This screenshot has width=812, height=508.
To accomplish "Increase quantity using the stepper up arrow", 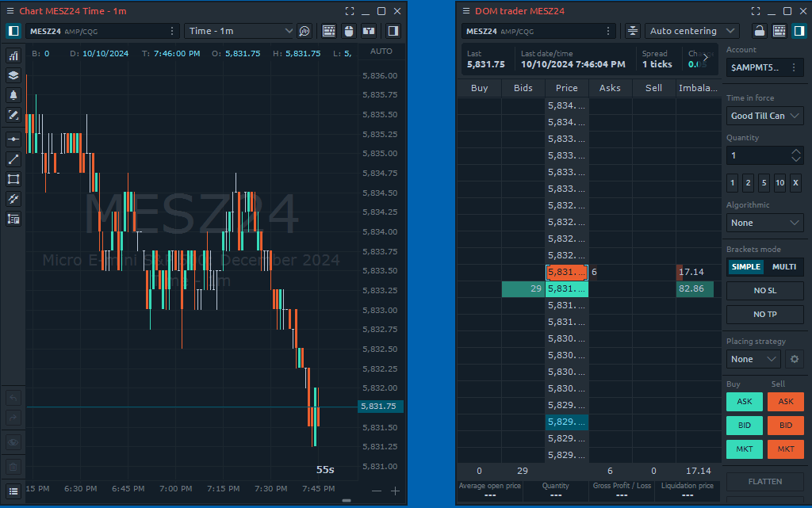I will click(x=796, y=151).
